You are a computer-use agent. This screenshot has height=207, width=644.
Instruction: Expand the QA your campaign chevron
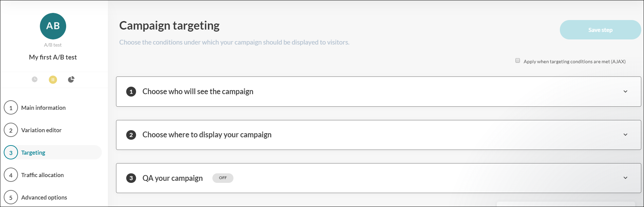[625, 178]
